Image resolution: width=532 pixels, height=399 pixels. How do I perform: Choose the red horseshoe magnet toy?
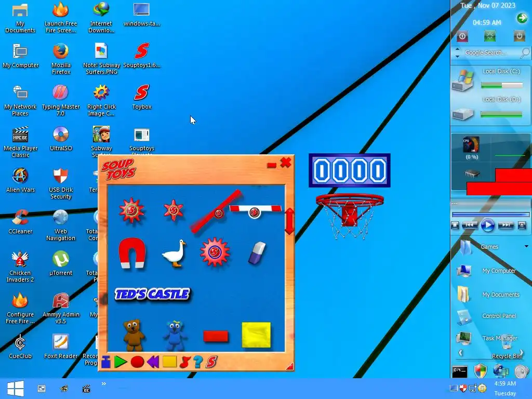coord(132,253)
